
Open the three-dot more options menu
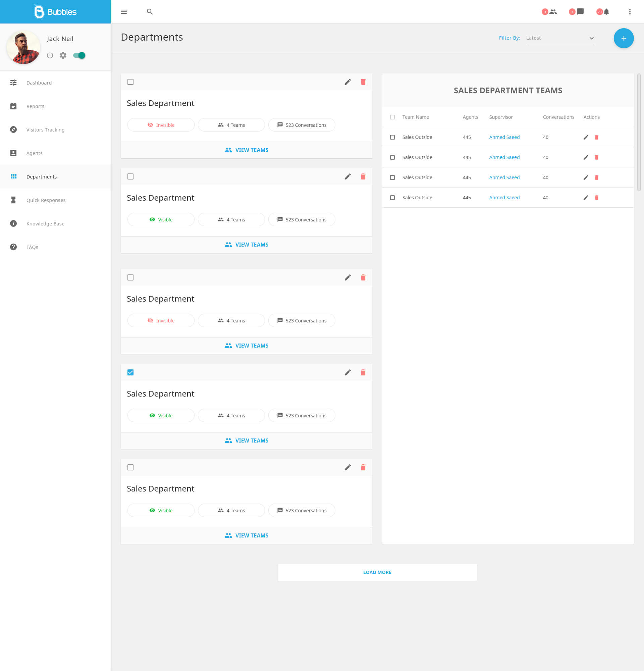click(x=630, y=12)
